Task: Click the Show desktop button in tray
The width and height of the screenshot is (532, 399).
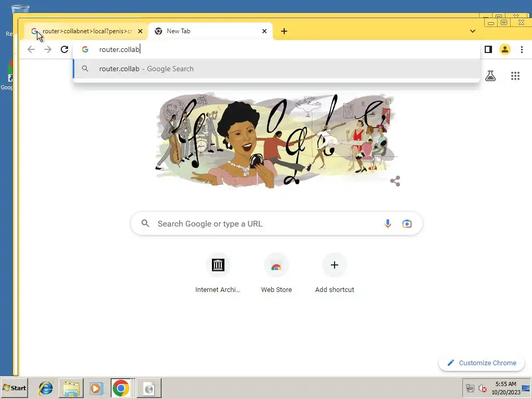Action: click(526, 388)
